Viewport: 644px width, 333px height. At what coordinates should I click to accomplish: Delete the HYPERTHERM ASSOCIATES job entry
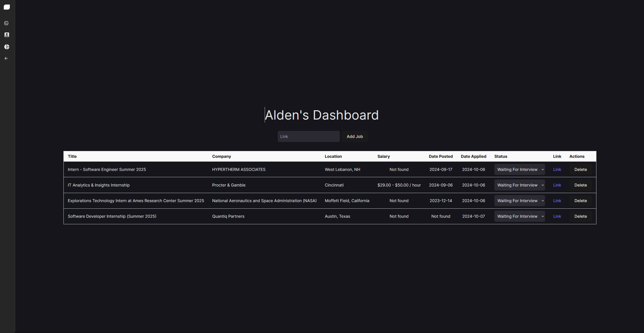pyautogui.click(x=581, y=169)
